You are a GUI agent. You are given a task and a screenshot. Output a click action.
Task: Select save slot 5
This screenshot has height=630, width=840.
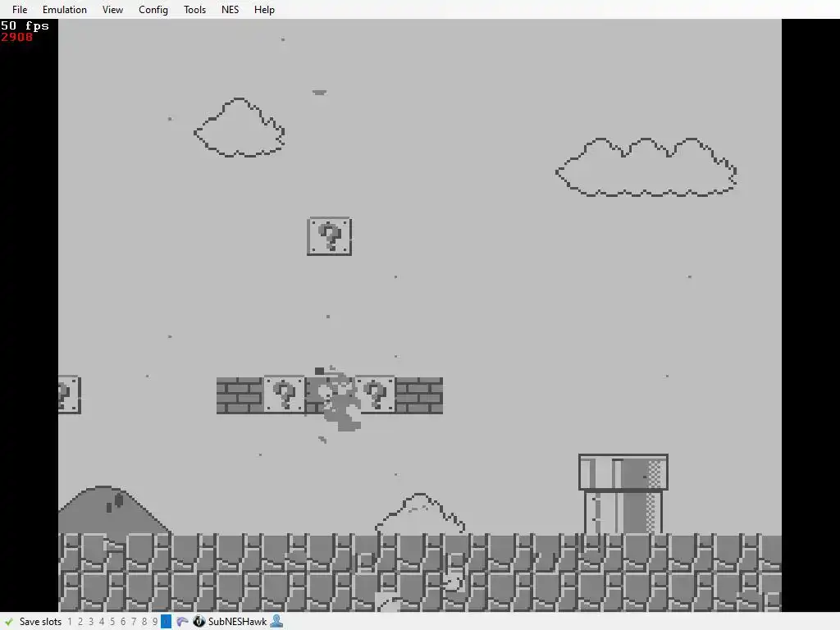click(x=112, y=622)
